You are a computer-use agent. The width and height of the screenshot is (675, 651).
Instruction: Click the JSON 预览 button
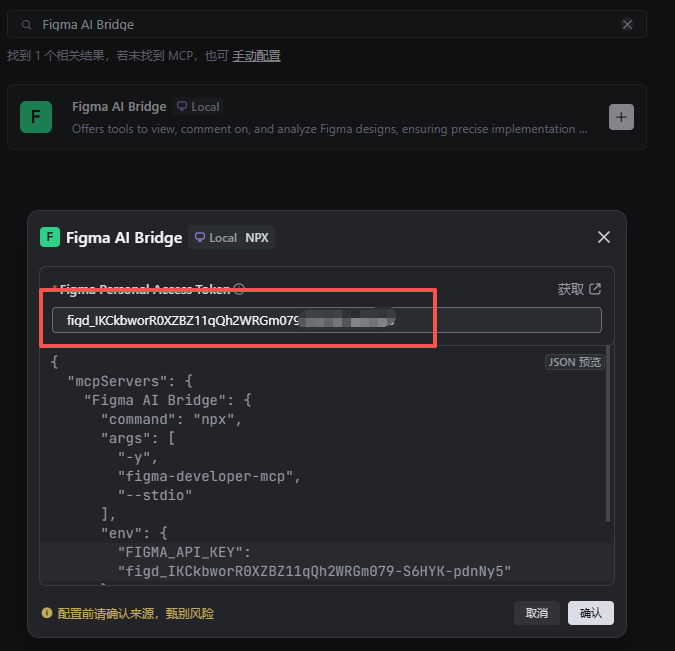pyautogui.click(x=575, y=362)
